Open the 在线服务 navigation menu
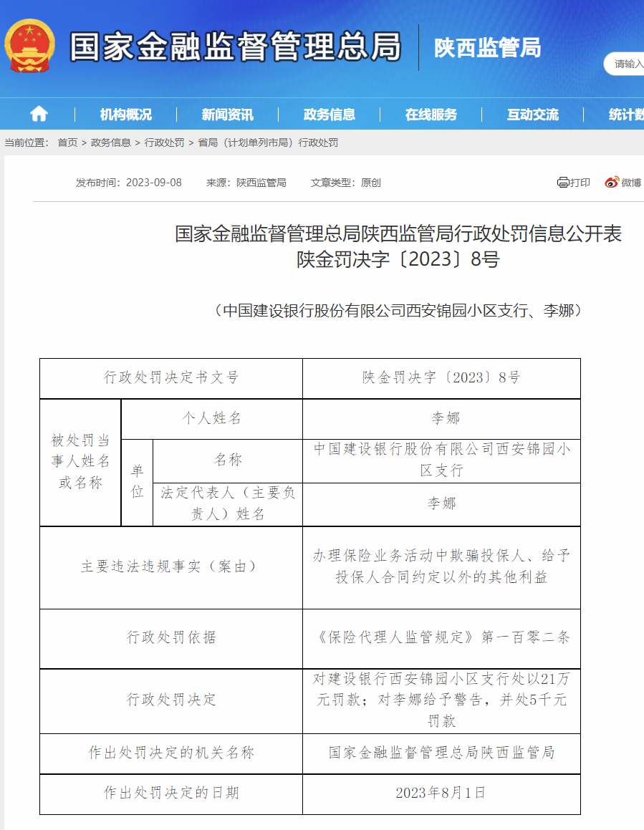 [x=433, y=112]
